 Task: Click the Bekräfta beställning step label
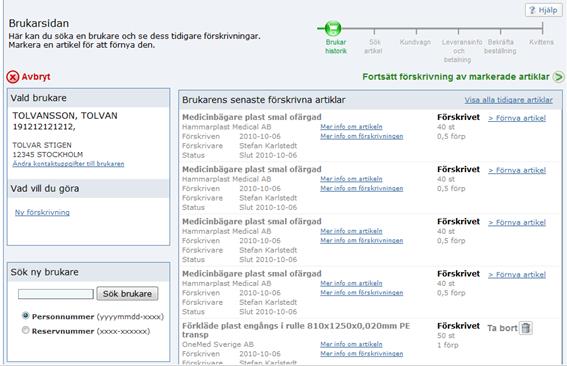500,47
